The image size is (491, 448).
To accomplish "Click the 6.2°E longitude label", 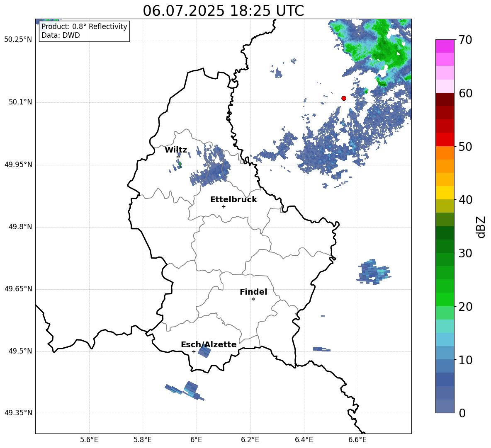I will point(250,440).
